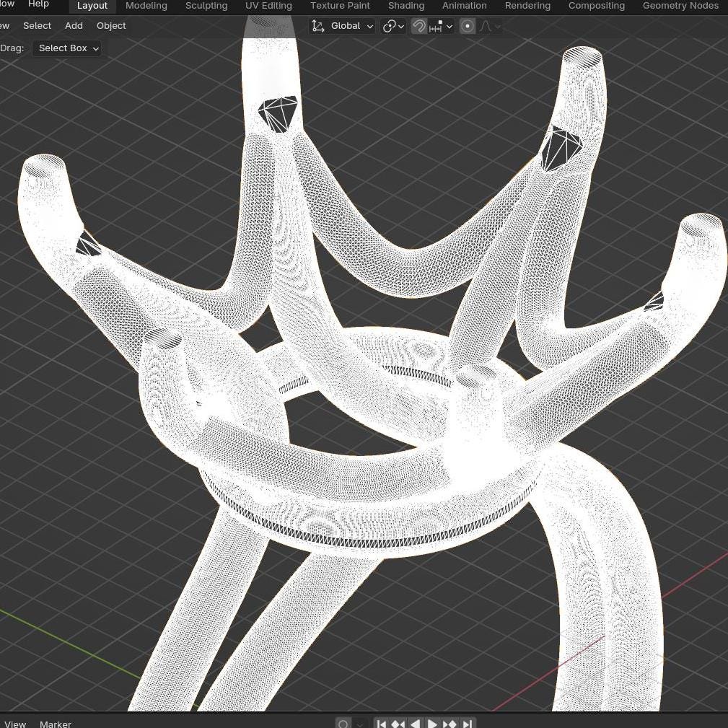This screenshot has height=728, width=728.
Task: Expand the snapping settings dropdown arrow
Action: click(449, 27)
